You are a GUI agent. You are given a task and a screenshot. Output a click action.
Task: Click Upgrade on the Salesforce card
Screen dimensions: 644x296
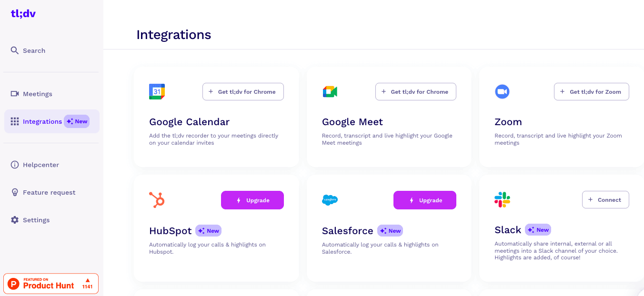point(425,200)
